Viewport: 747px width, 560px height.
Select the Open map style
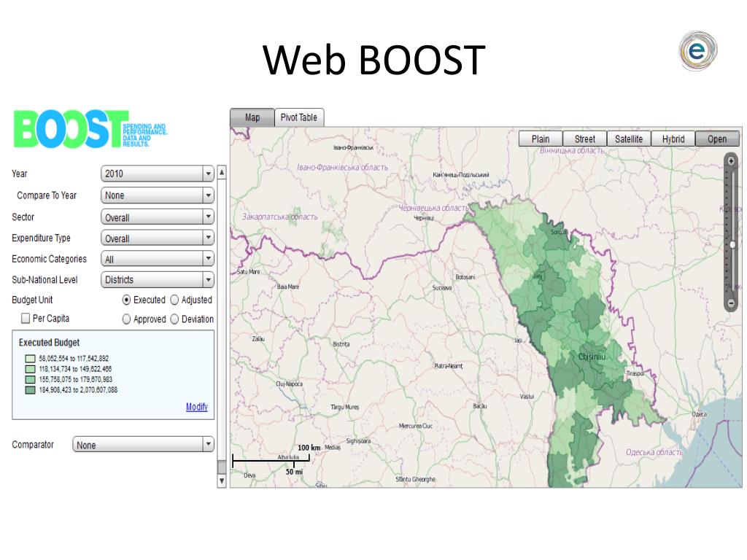(x=717, y=139)
